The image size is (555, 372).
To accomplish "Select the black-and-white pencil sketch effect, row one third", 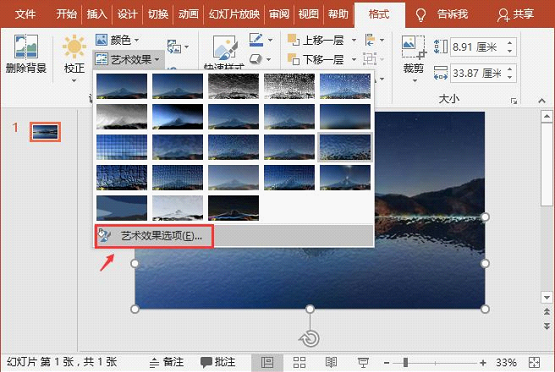I will click(x=233, y=86).
